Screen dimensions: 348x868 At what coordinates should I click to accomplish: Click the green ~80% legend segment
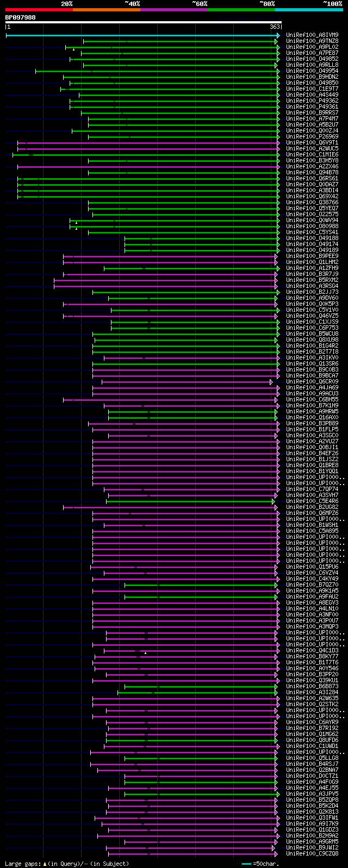coord(241,10)
